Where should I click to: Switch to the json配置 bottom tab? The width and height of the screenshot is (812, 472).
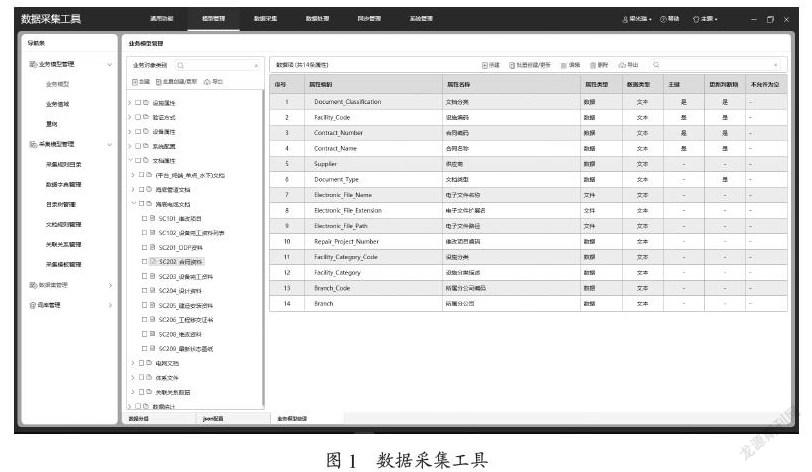pos(213,418)
